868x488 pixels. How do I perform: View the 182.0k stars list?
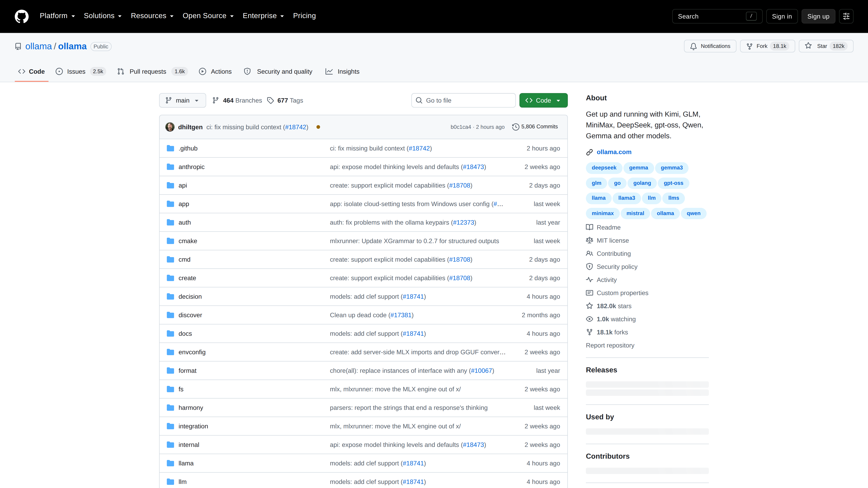609,306
